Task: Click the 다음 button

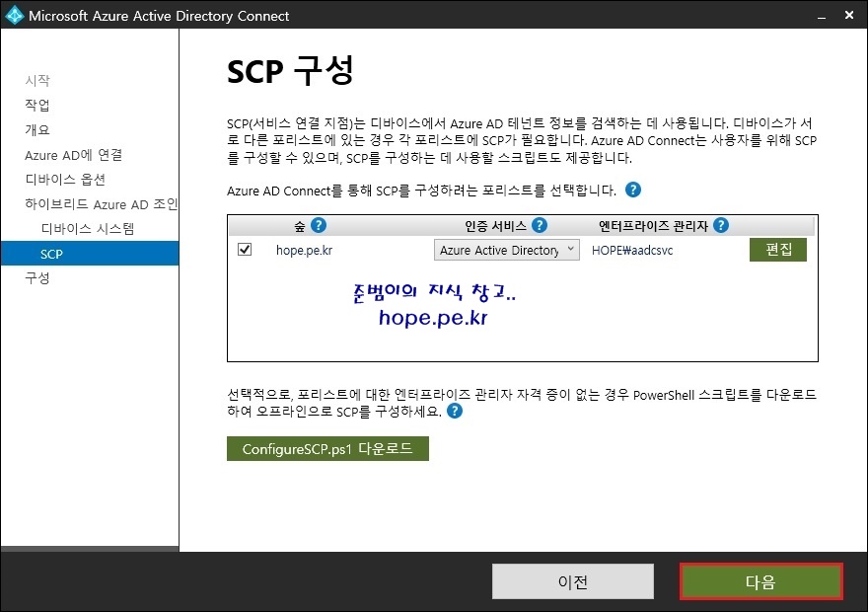Action: pyautogui.click(x=761, y=581)
